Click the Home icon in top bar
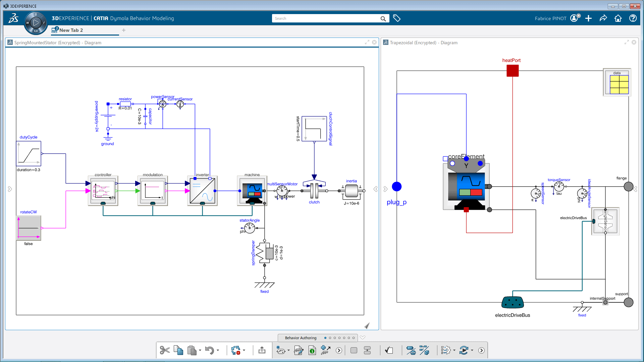The width and height of the screenshot is (644, 362). pos(618,18)
